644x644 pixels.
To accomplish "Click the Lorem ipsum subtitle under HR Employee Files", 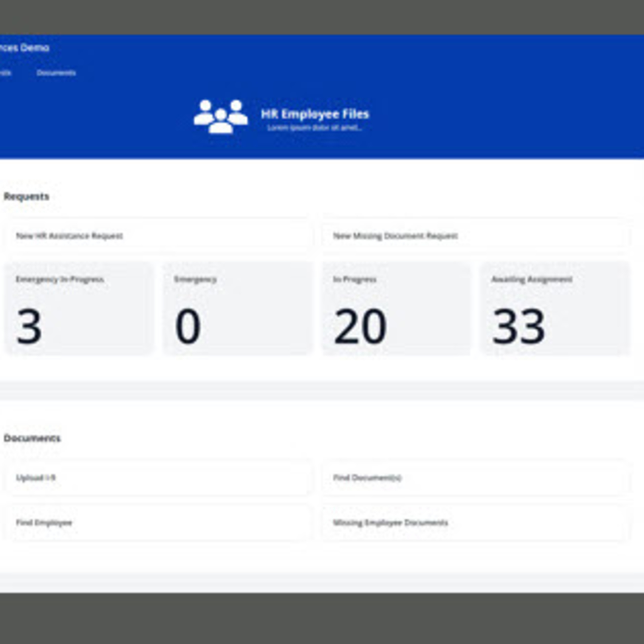I will pyautogui.click(x=315, y=127).
